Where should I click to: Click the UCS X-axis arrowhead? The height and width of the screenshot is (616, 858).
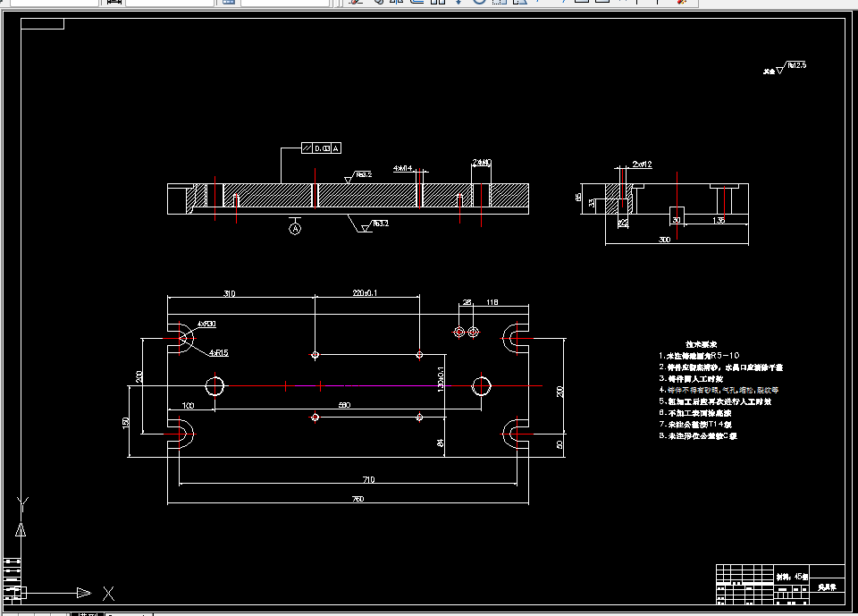(84, 593)
